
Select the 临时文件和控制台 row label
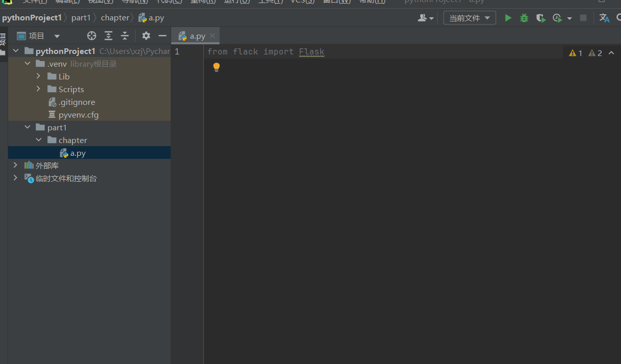pyautogui.click(x=66, y=178)
